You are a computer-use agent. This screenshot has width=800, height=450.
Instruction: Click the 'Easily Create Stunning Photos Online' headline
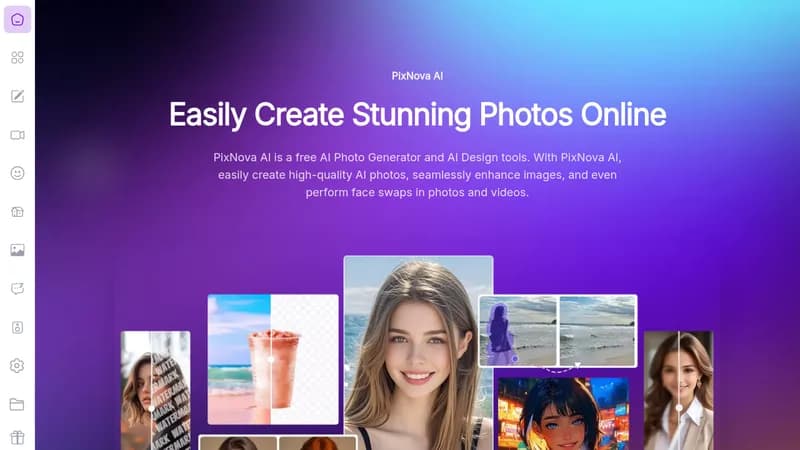pos(417,114)
